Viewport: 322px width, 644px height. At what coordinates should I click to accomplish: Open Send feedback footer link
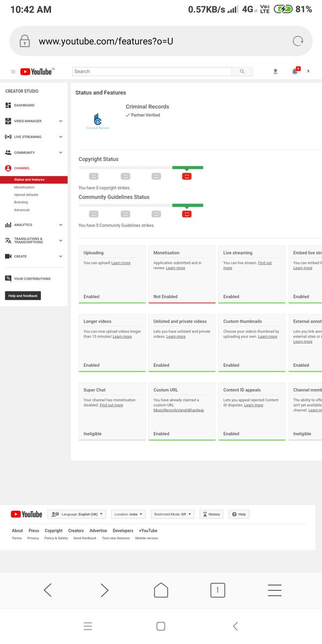[85, 538]
